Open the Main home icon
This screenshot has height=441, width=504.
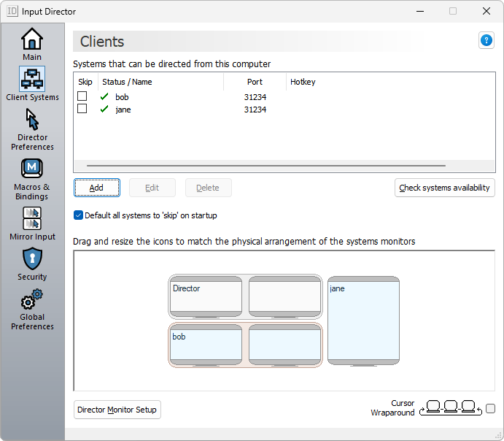[32, 39]
